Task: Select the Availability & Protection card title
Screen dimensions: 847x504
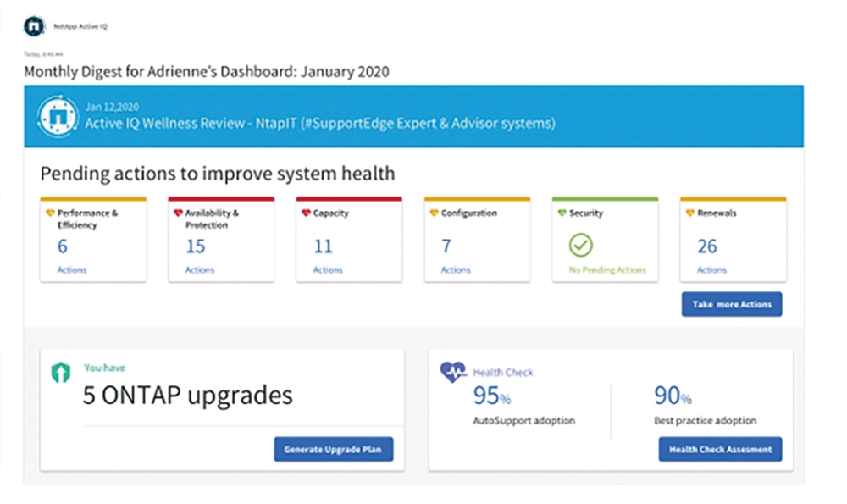Action: (212, 219)
